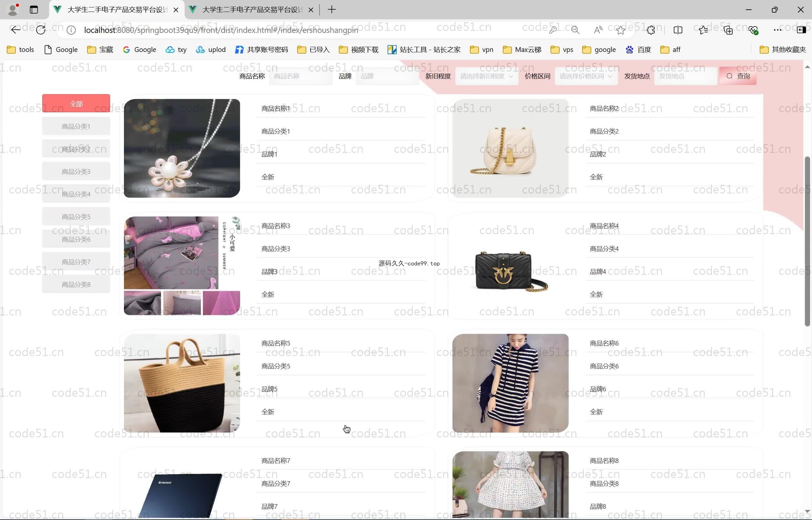Open the profile avatar icon
The height and width of the screenshot is (520, 812).
tap(13, 9)
